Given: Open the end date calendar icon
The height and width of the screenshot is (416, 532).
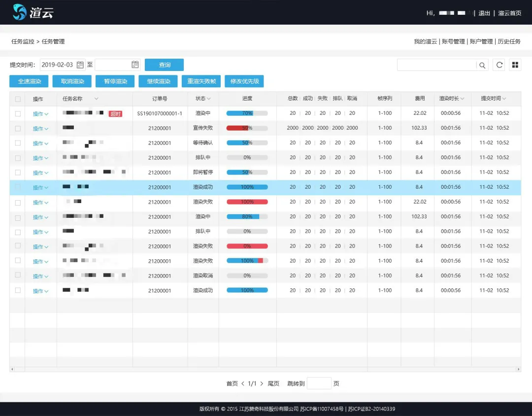Looking at the screenshot, I should 135,65.
